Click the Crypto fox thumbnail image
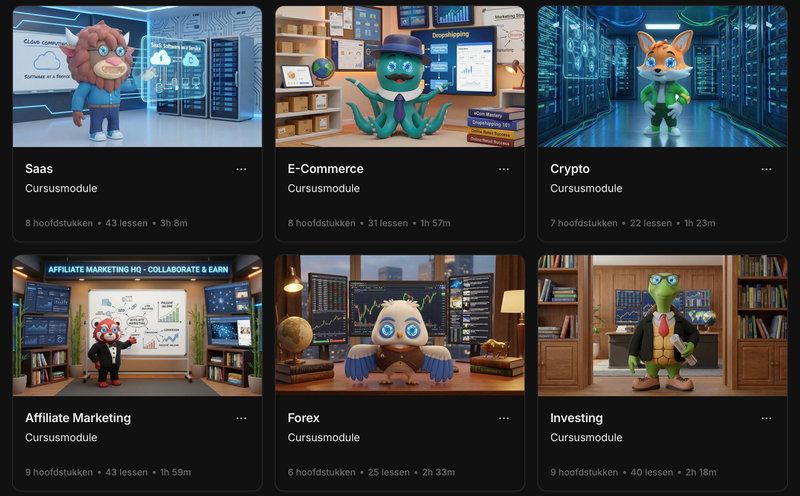The width and height of the screenshot is (800, 496). tap(662, 77)
